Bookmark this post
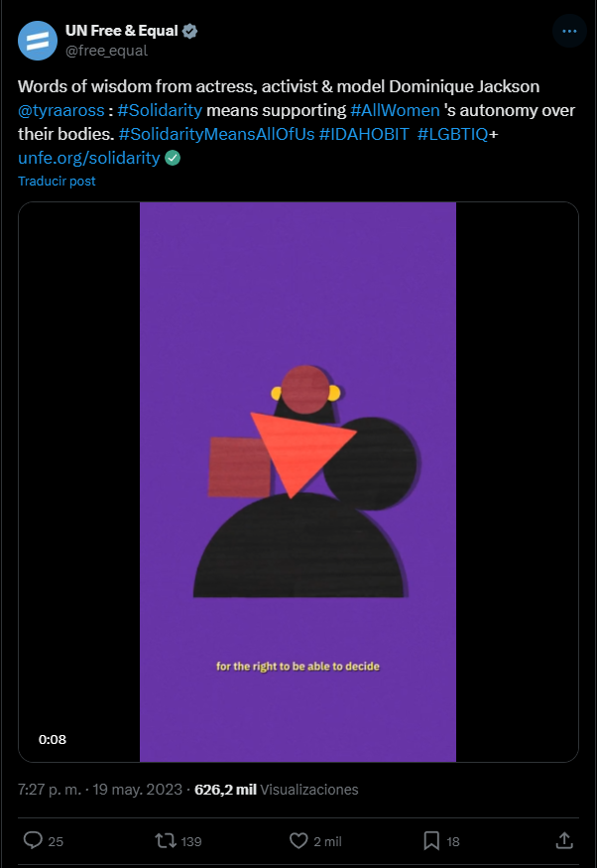The image size is (597, 868). pyautogui.click(x=431, y=841)
